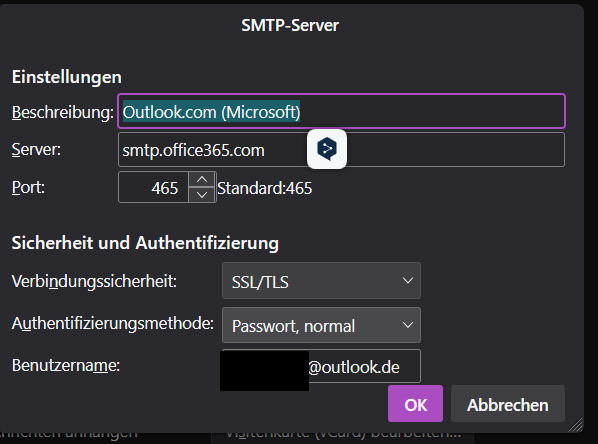The height and width of the screenshot is (444, 598).
Task: Click the Beschreibung label
Action: point(63,113)
